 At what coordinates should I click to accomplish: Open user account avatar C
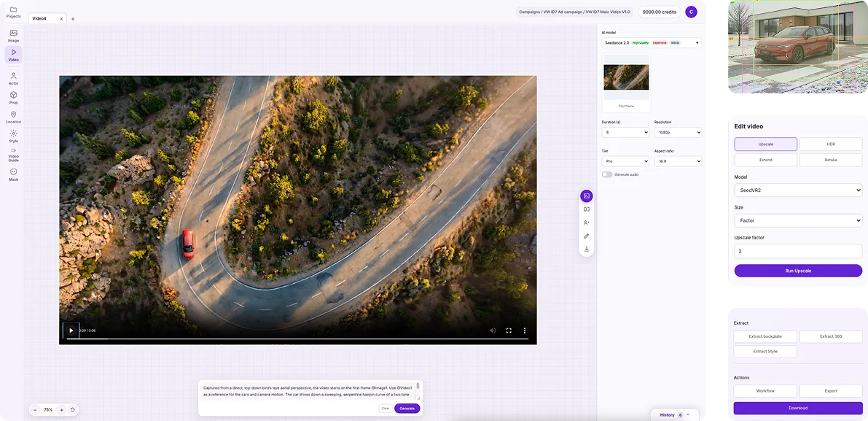pyautogui.click(x=691, y=12)
